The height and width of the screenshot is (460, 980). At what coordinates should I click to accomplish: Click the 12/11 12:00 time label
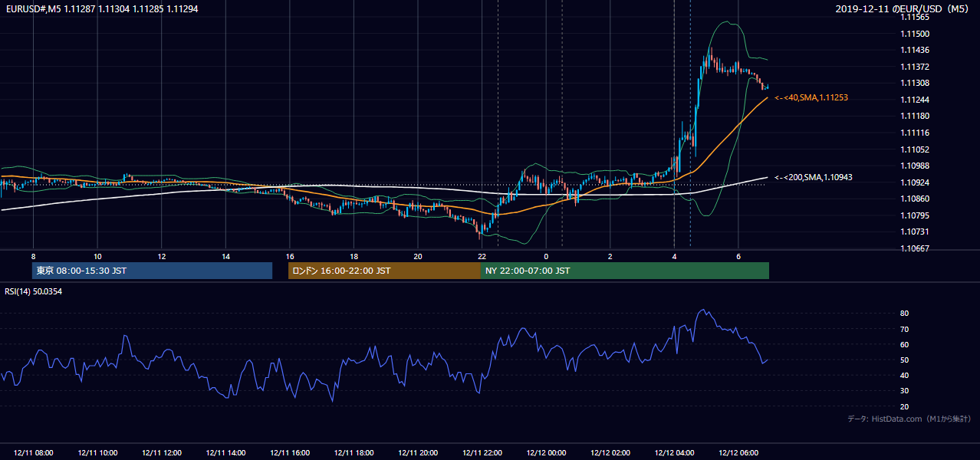[162, 453]
